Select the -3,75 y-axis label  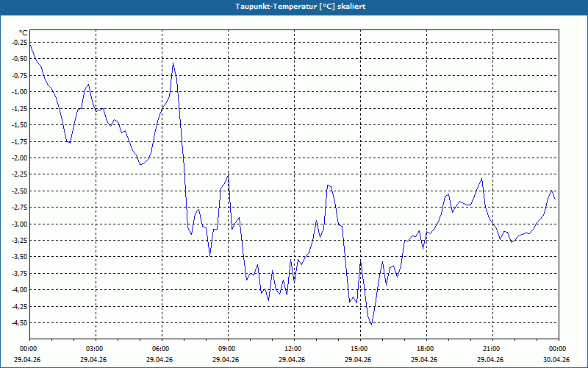click(x=20, y=273)
